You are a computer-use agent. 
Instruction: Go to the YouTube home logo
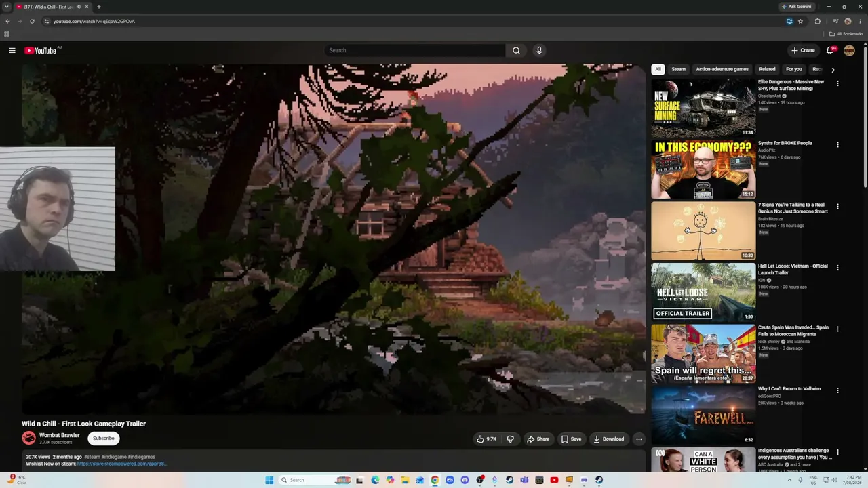41,50
